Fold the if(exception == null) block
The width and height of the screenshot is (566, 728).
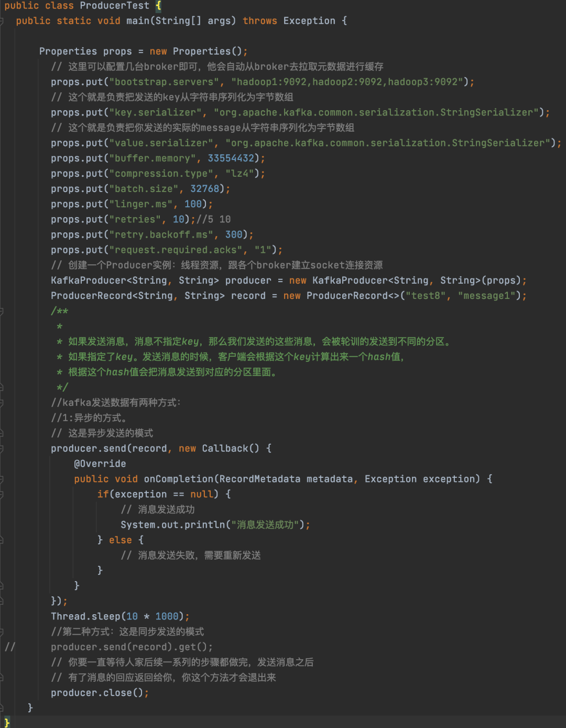[x=2, y=494]
